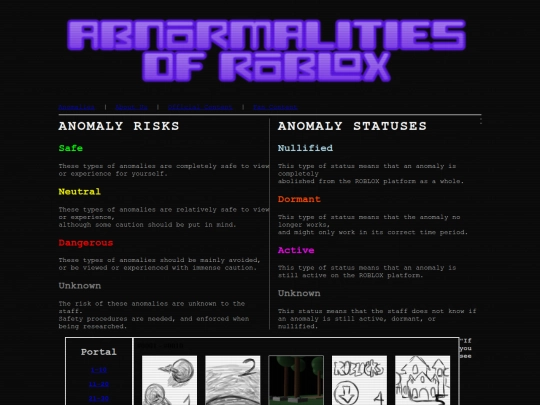Select the Unknown label under Anomaly Statuses
Image resolution: width=540 pixels, height=405 pixels.
(299, 293)
